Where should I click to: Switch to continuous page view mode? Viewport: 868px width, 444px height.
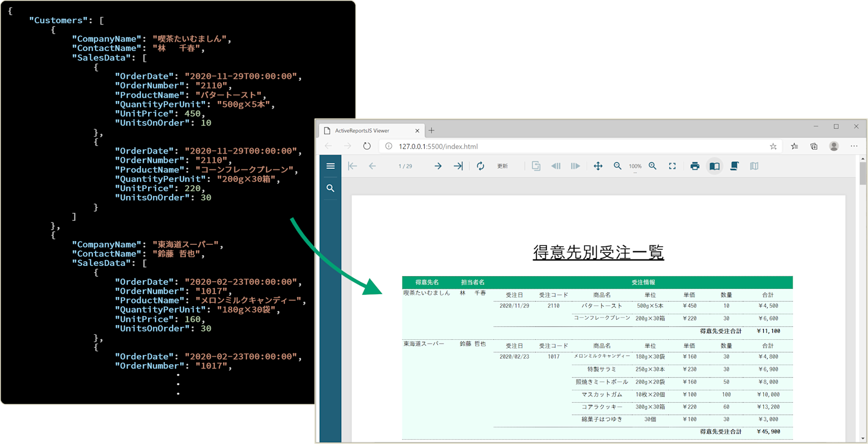(x=735, y=166)
